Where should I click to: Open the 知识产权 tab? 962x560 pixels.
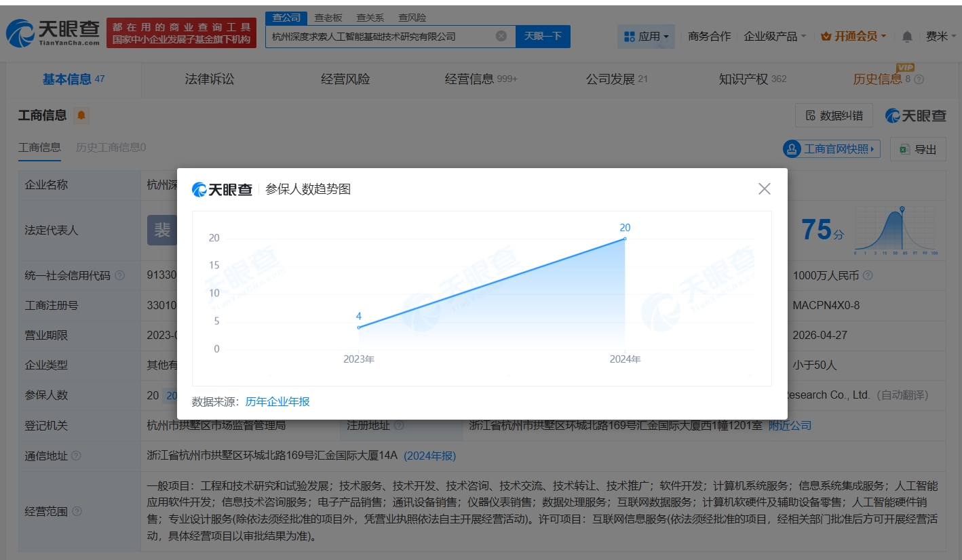coord(752,79)
